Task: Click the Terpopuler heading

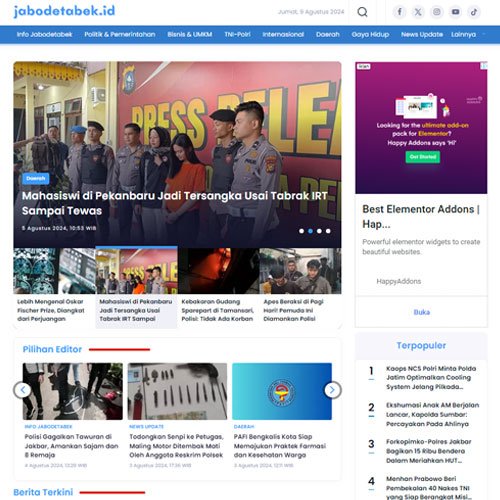Action: click(x=421, y=346)
